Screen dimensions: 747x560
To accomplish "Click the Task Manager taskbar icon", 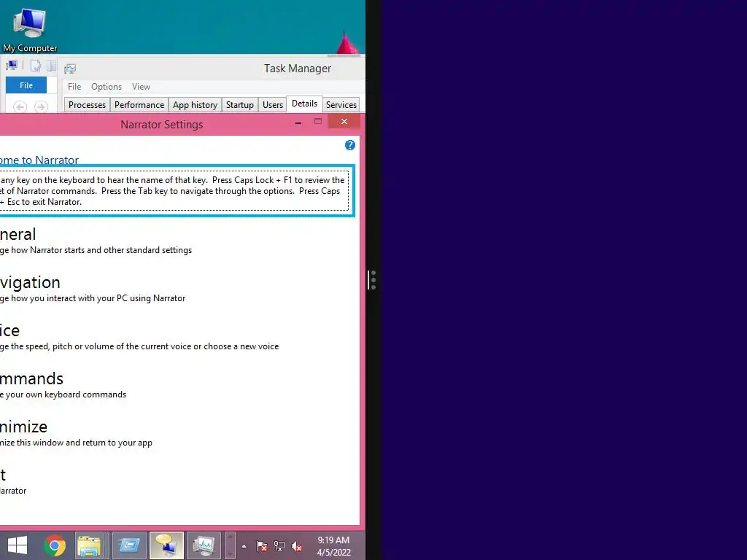I will point(204,545).
